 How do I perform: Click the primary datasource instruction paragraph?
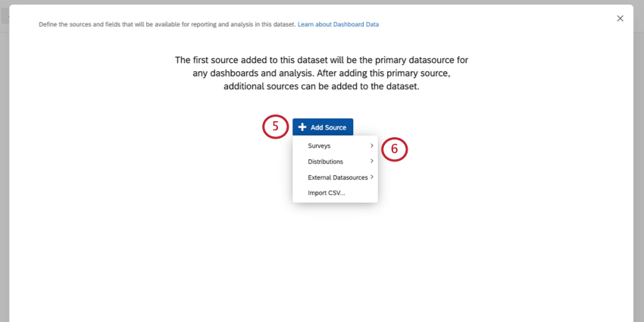[x=321, y=73]
